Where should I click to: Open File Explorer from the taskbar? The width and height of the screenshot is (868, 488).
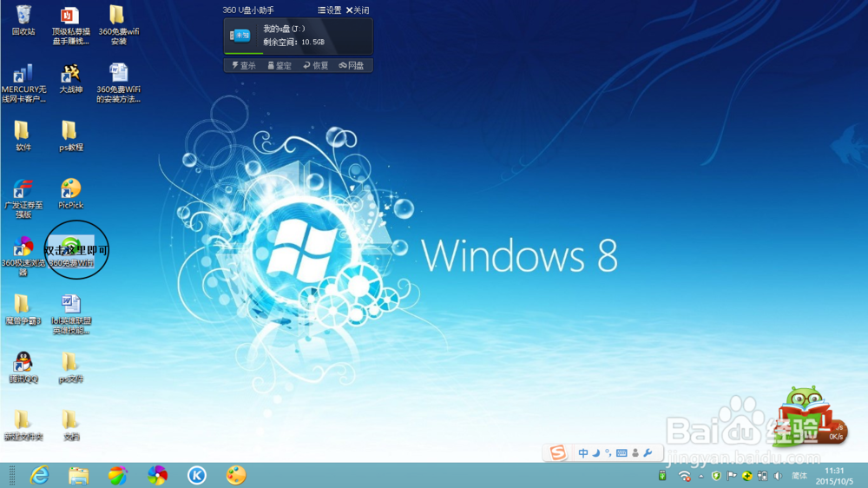tap(79, 475)
